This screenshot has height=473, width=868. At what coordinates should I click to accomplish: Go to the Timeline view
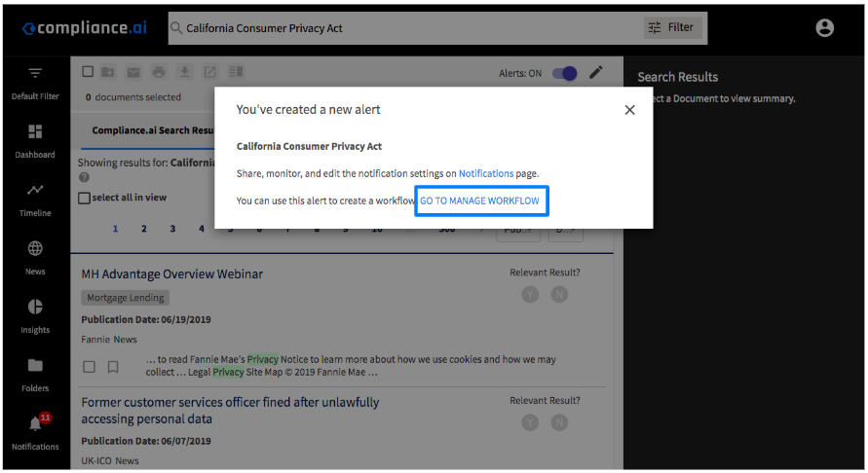click(35, 200)
